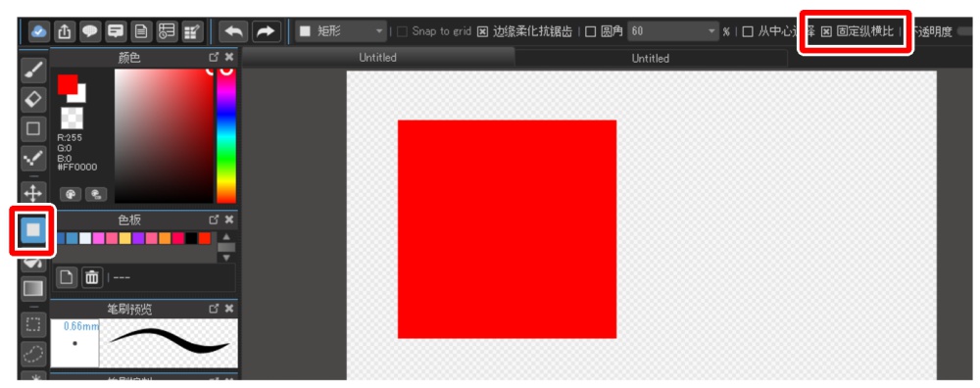This screenshot has width=980, height=388.
Task: Select the filled rectangle tool
Action: pos(33,230)
